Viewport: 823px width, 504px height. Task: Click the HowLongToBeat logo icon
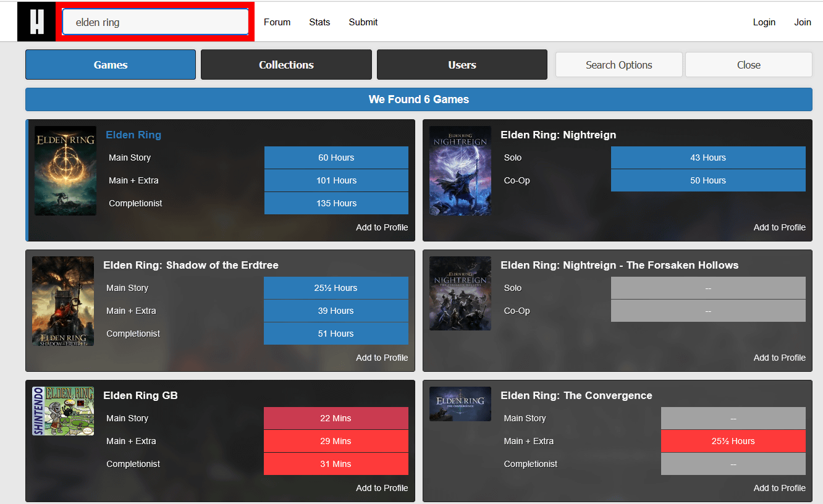[36, 22]
